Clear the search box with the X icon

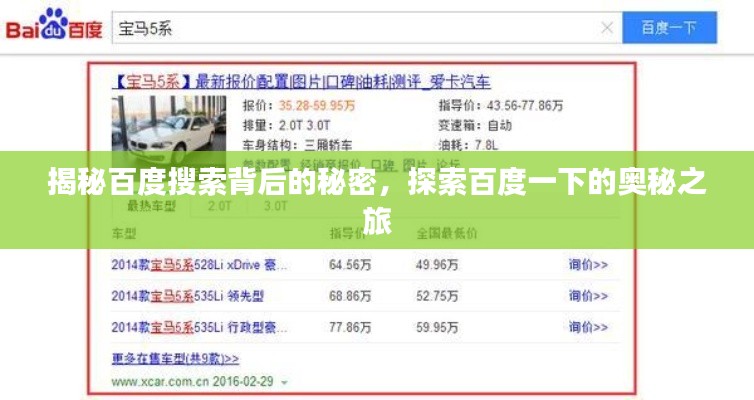pyautogui.click(x=607, y=28)
